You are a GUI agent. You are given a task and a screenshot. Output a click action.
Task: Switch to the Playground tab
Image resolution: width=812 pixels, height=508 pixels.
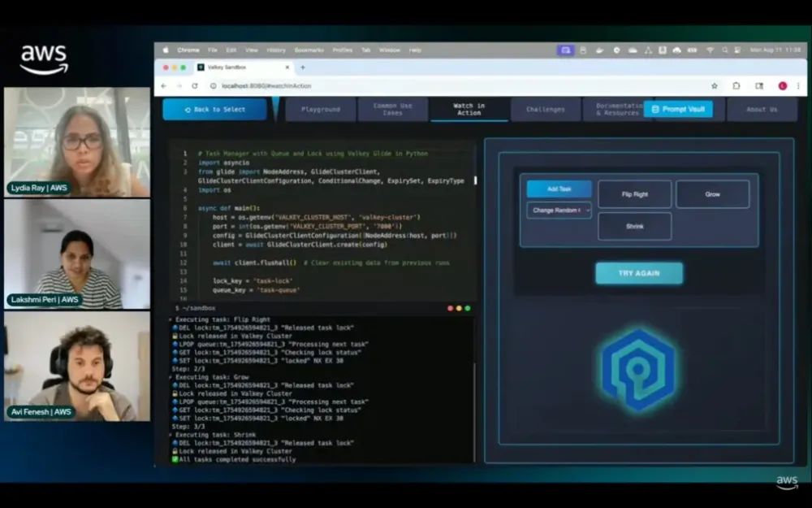321,110
